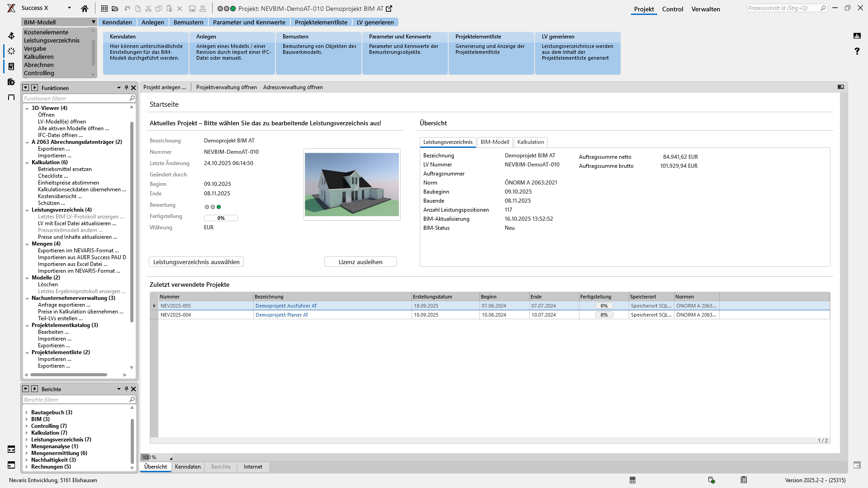The height and width of the screenshot is (488, 868).
Task: Select the reports module icon in the left sidebar
Action: [x=11, y=66]
